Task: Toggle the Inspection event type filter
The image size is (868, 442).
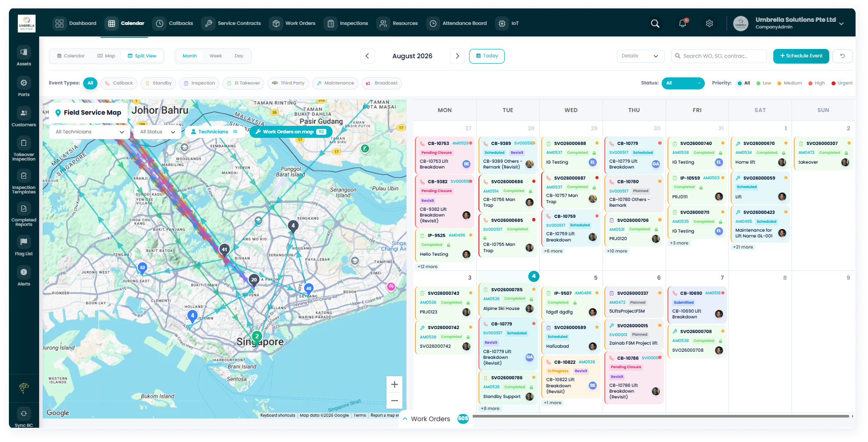Action: pos(199,83)
